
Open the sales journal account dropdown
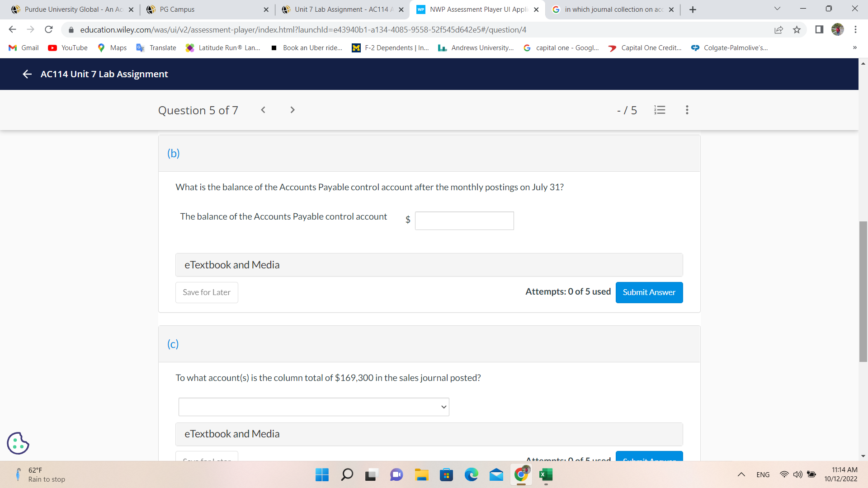coord(314,407)
